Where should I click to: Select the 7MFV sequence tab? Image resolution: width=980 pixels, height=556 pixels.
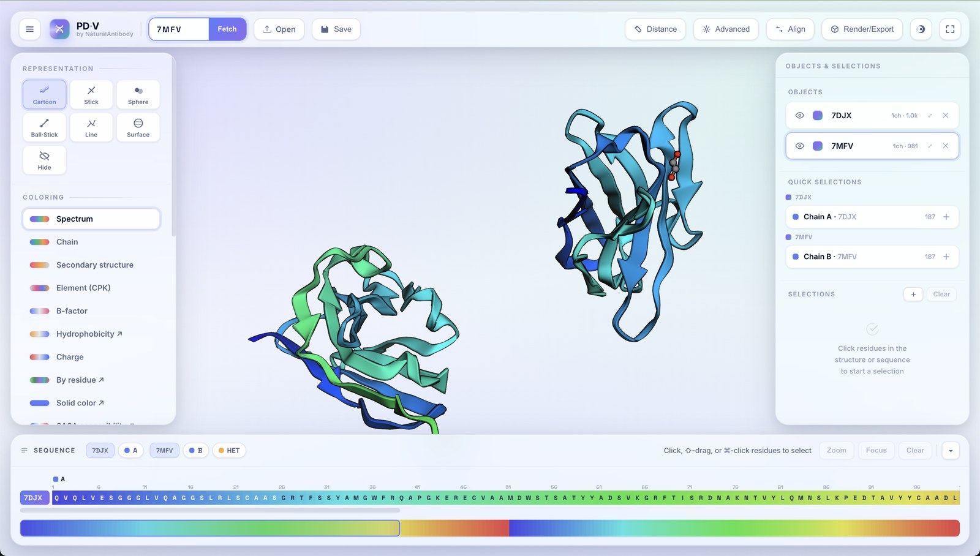coord(165,451)
